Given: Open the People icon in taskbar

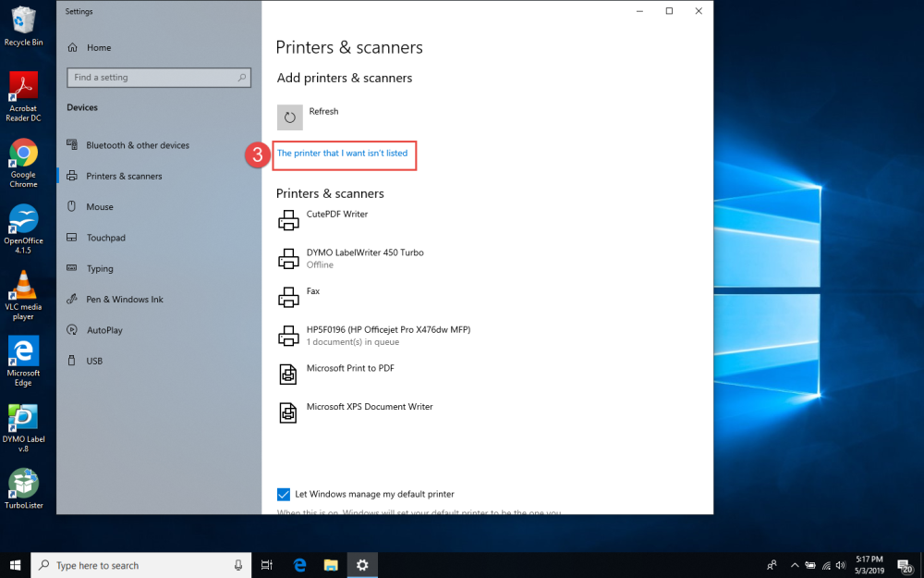Looking at the screenshot, I should click(772, 565).
